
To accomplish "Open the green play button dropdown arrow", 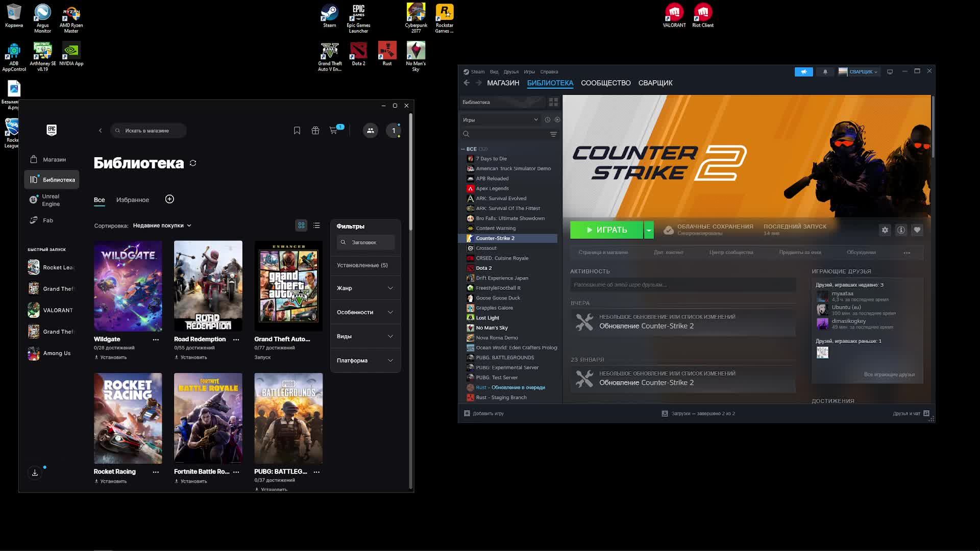I will point(649,230).
